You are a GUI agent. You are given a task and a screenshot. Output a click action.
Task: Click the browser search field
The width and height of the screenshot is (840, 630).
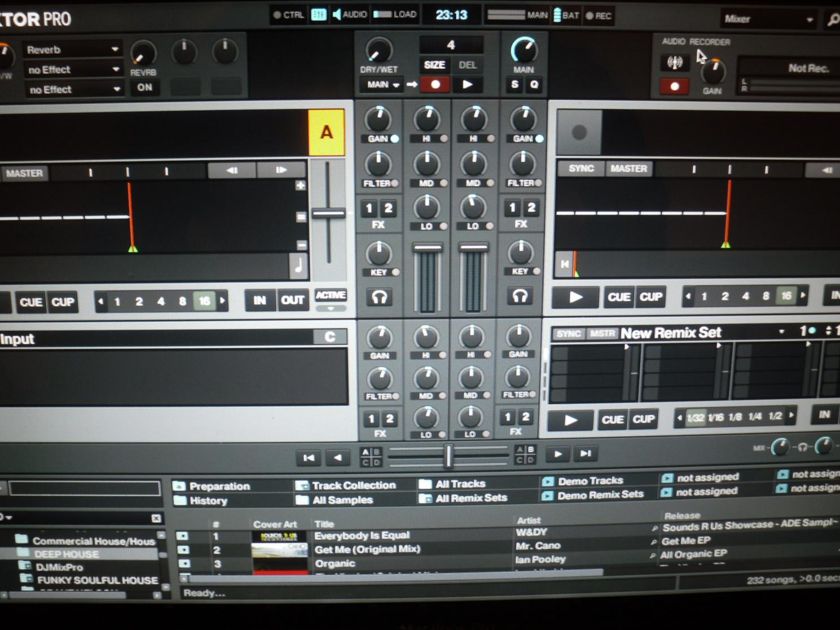[85, 489]
